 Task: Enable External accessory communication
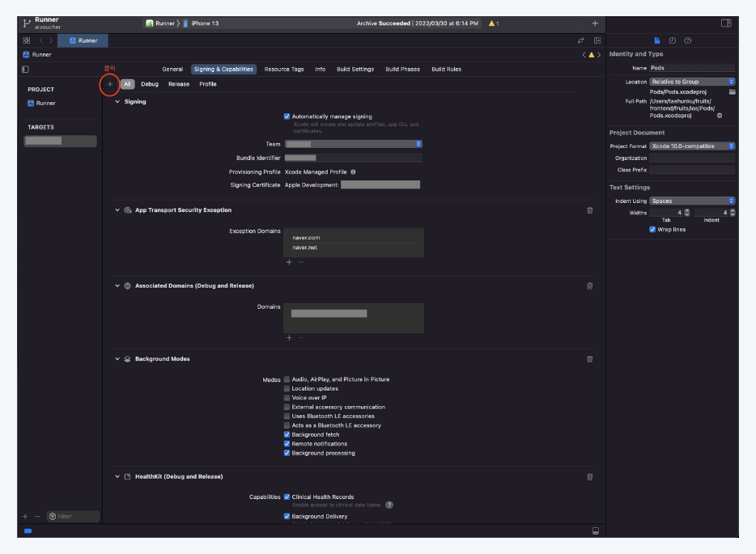point(287,407)
